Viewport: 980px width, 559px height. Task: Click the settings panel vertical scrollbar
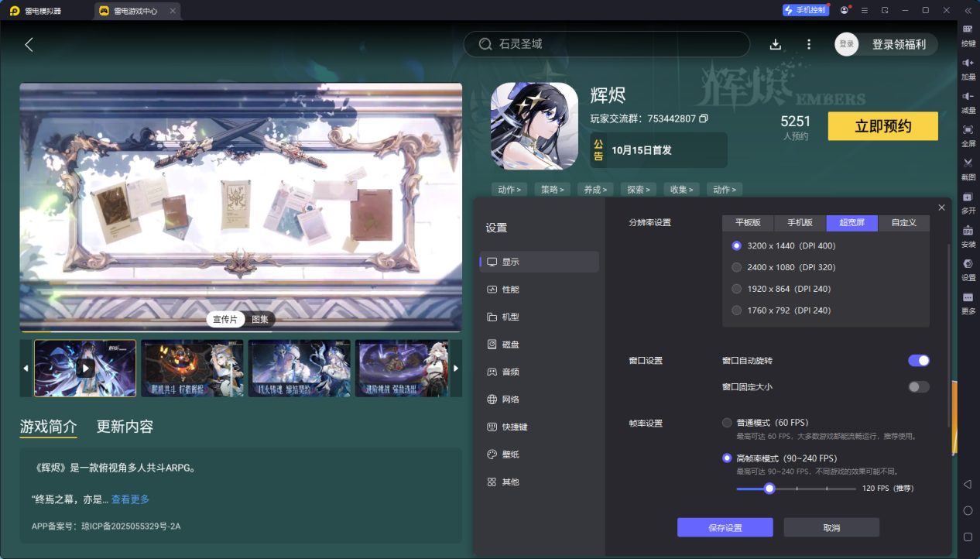coord(949,334)
